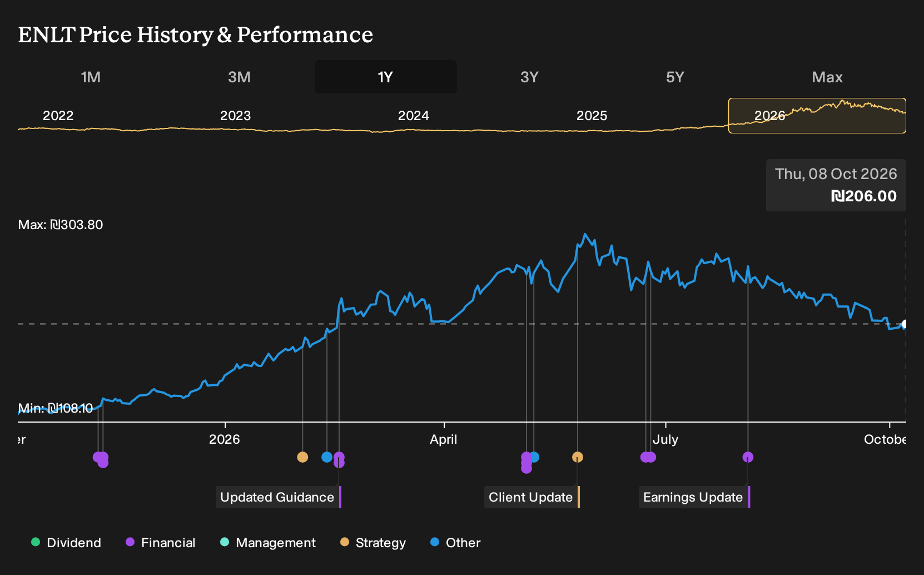924x575 pixels.
Task: Choose the 5Y time range tab
Action: click(675, 77)
